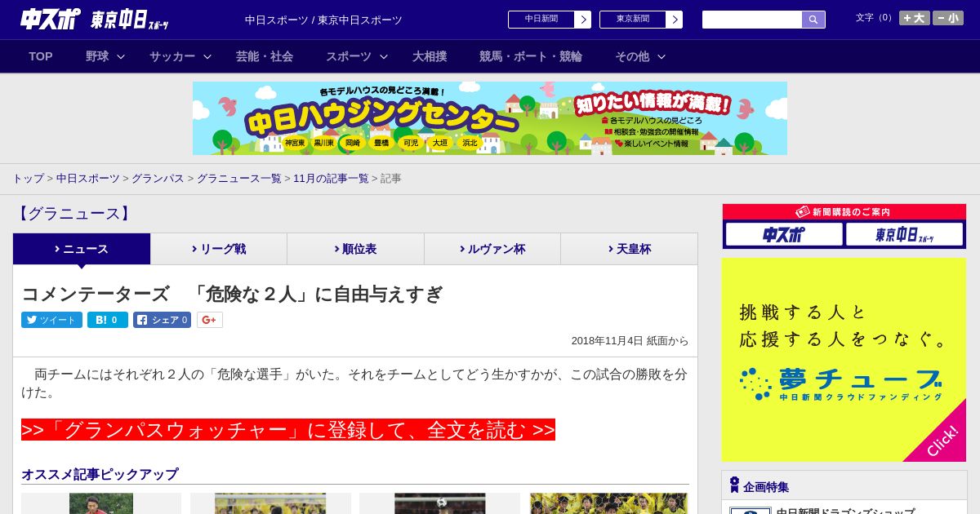980x514 pixels.
Task: Open the 野球 navigation menu
Action: pos(97,56)
